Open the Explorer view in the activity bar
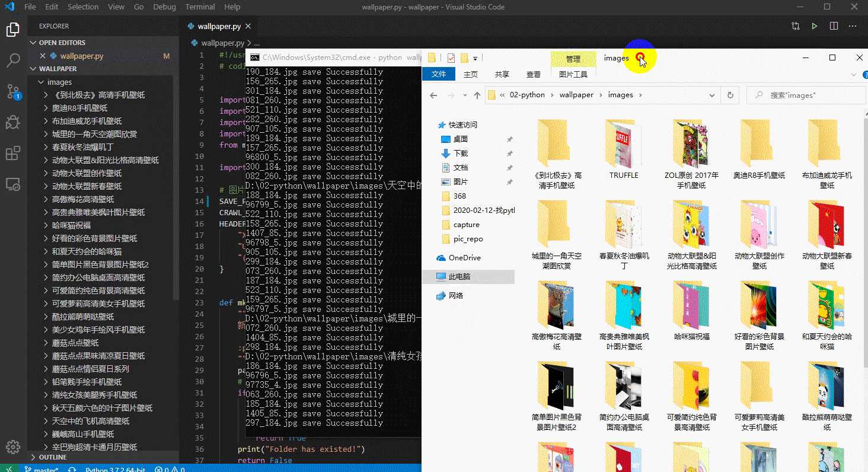868x472 pixels. click(13, 30)
